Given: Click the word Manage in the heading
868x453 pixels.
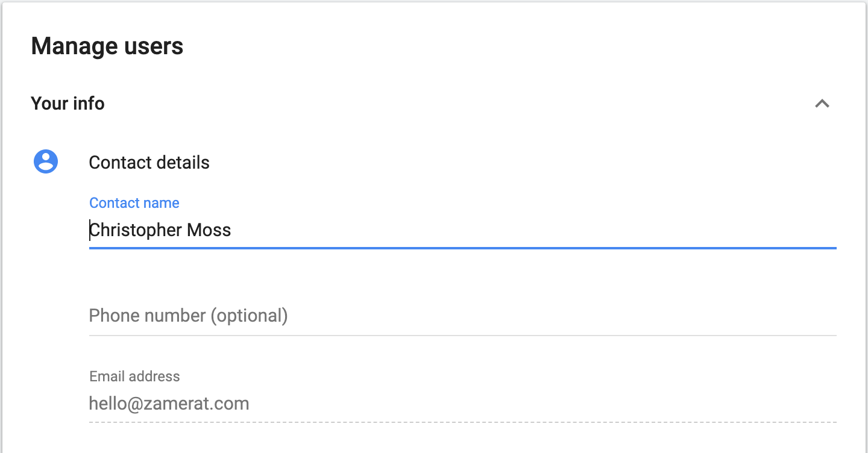Looking at the screenshot, I should tap(72, 46).
